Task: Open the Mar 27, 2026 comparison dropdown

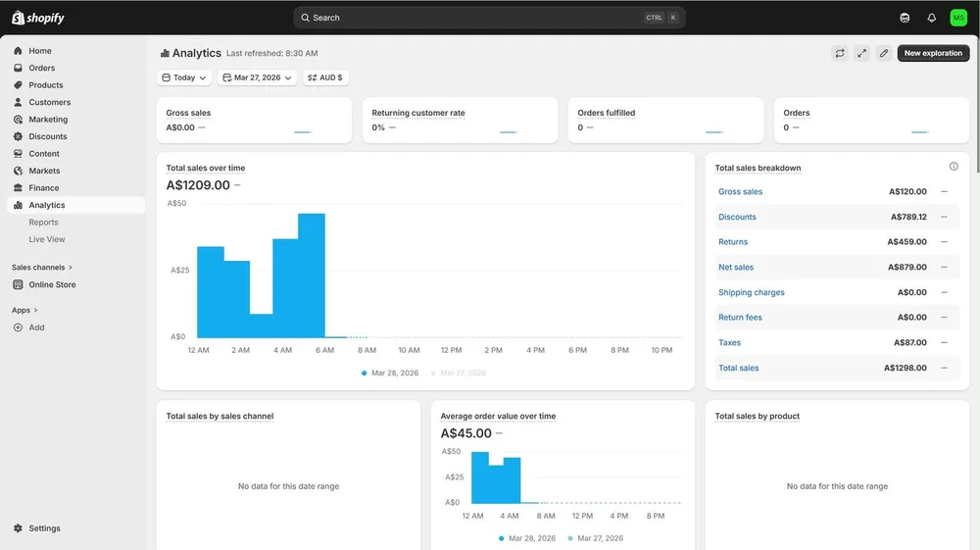Action: click(x=257, y=77)
